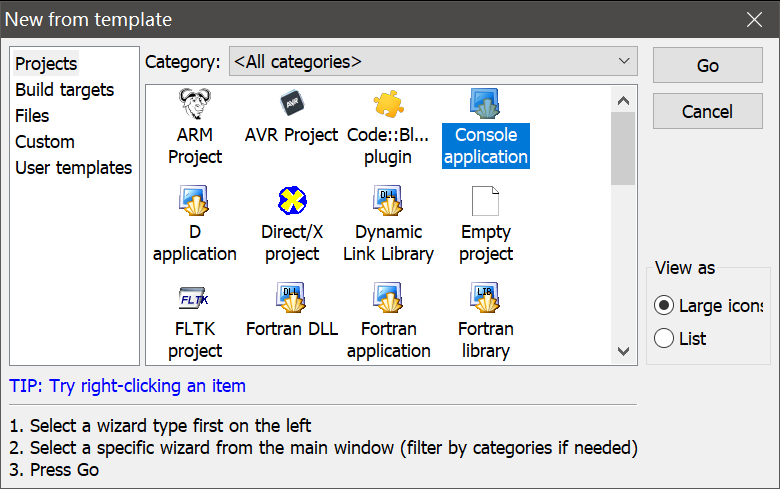
Task: Switch to Build targets wizard type
Action: 64,90
